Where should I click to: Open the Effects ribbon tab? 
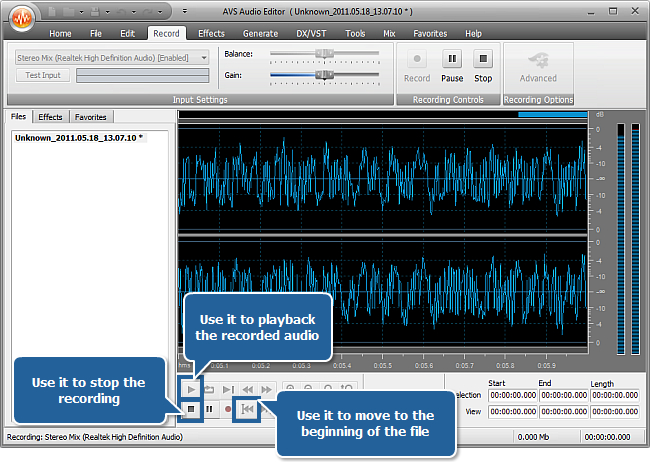[x=211, y=34]
